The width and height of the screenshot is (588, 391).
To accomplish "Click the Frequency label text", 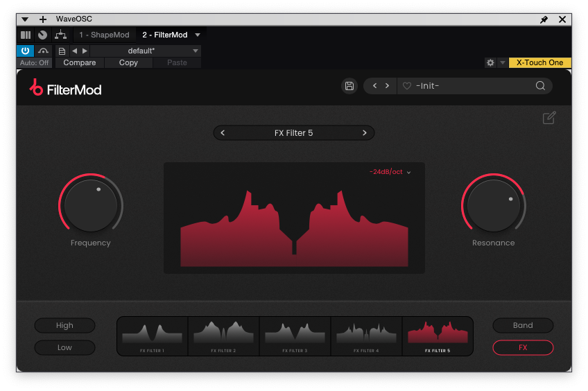I will (91, 243).
